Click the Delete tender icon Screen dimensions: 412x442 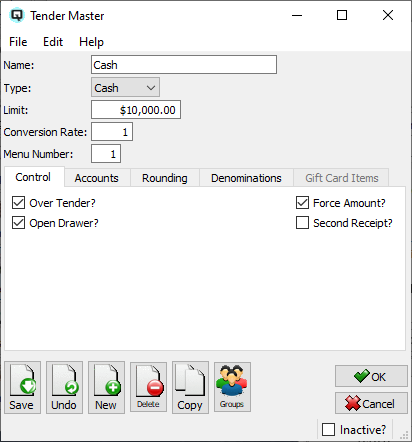pyautogui.click(x=148, y=387)
